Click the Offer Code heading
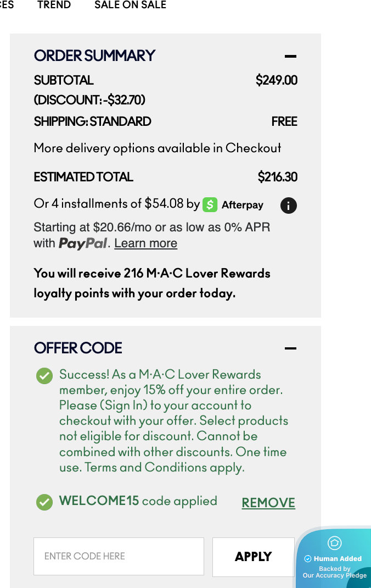This screenshot has height=588, width=371. pyautogui.click(x=78, y=348)
